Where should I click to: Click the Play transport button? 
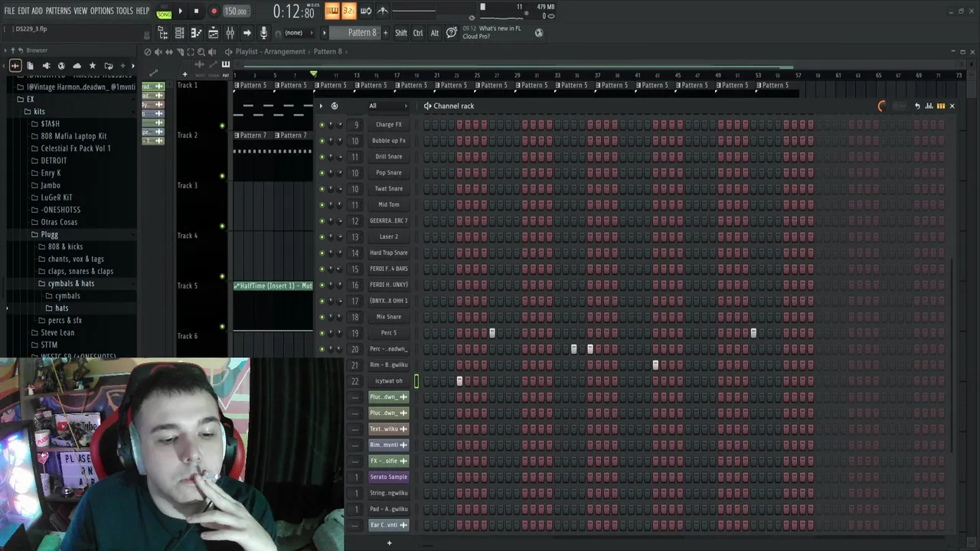tap(180, 11)
